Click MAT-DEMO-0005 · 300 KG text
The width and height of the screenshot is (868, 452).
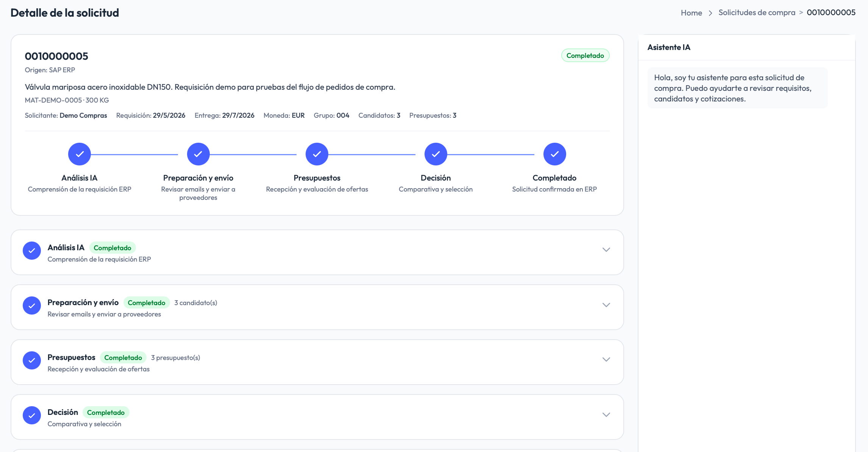(67, 100)
